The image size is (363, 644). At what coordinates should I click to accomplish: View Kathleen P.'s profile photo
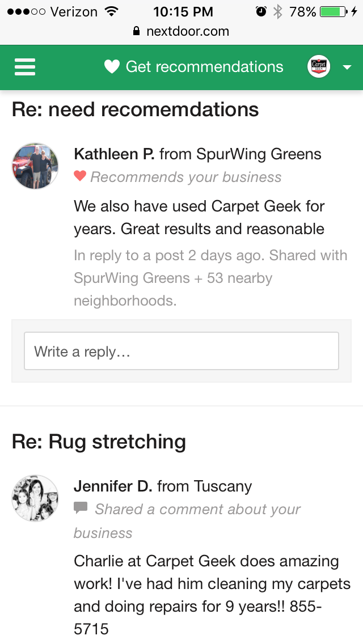coord(35,166)
